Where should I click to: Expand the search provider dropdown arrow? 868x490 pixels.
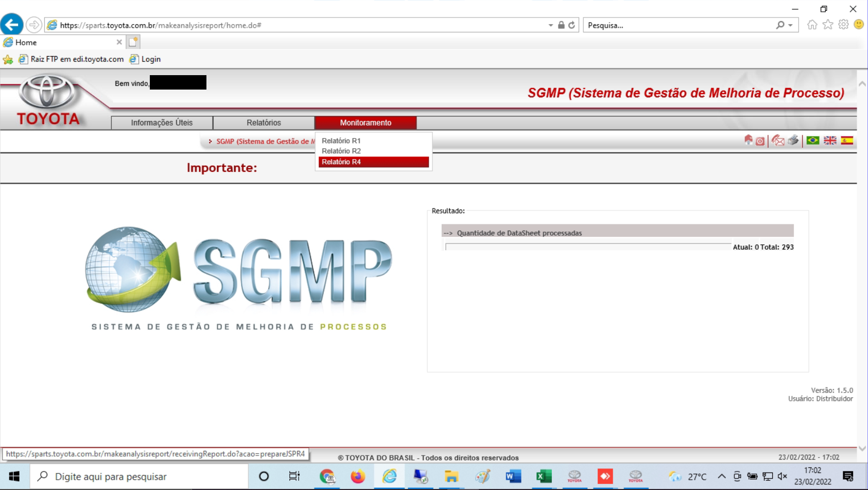[791, 25]
